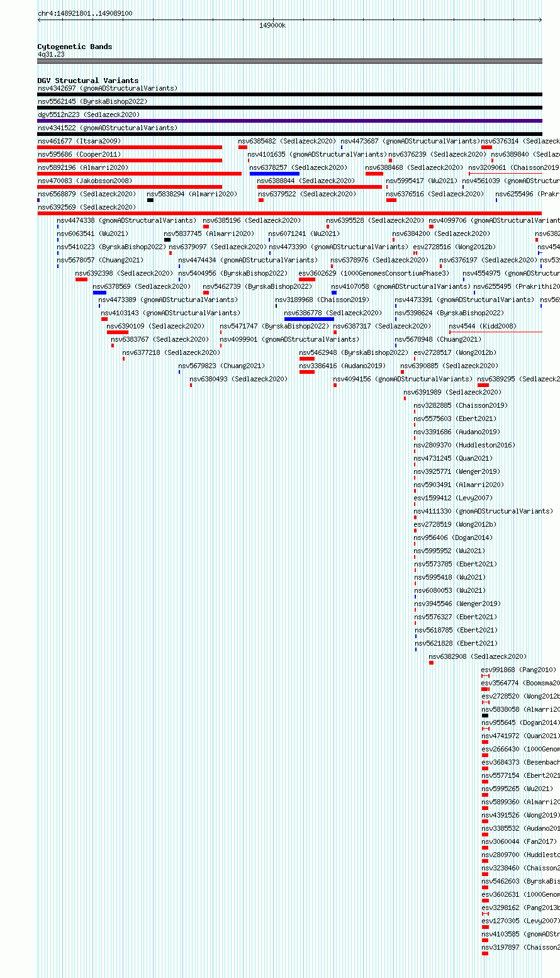This screenshot has width=560, height=978.
Task: Open variant nsv956406 (Dogan2014)
Action: coord(453,537)
